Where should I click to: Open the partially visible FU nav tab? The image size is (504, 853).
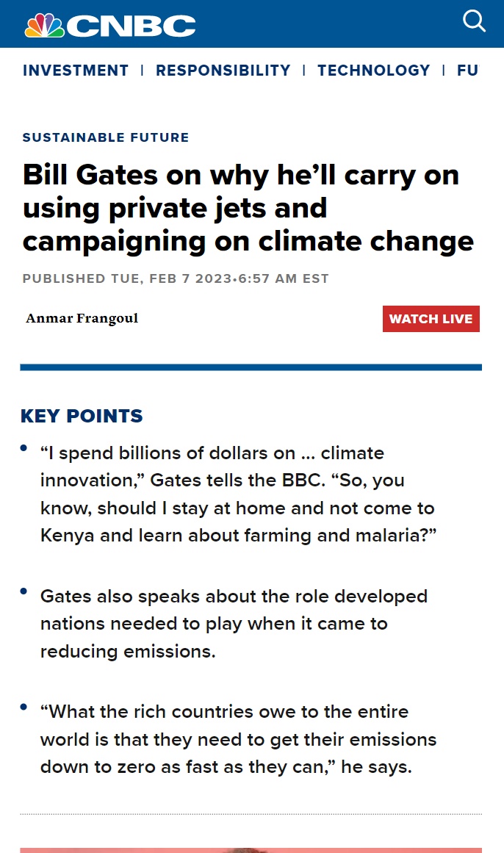tap(467, 71)
